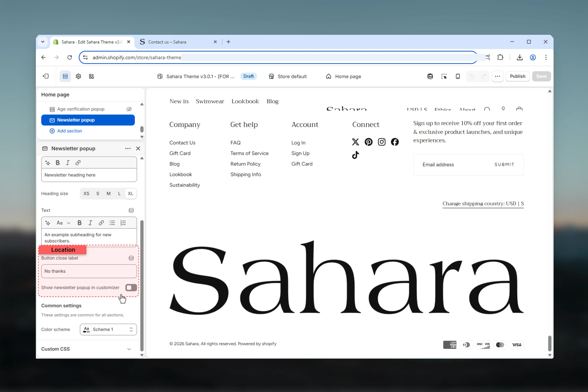Open the Sections panel icon
This screenshot has height=392, width=588.
click(x=65, y=76)
